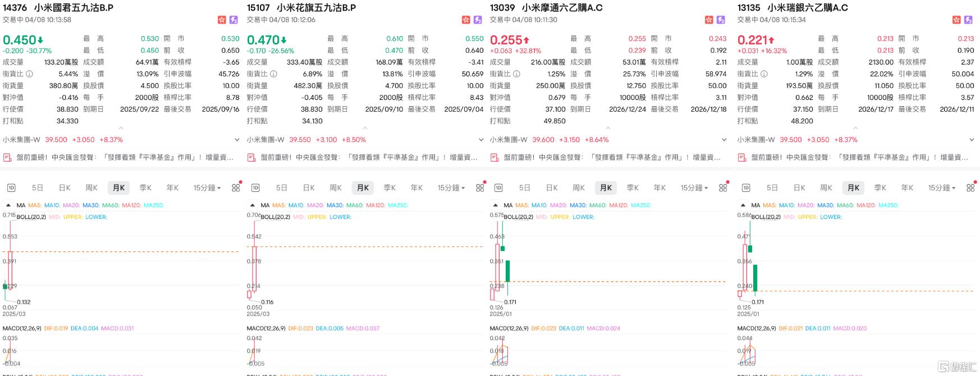Open the 15分鐘 dropdown in the 14376 chart
The width and height of the screenshot is (980, 376).
click(x=207, y=188)
